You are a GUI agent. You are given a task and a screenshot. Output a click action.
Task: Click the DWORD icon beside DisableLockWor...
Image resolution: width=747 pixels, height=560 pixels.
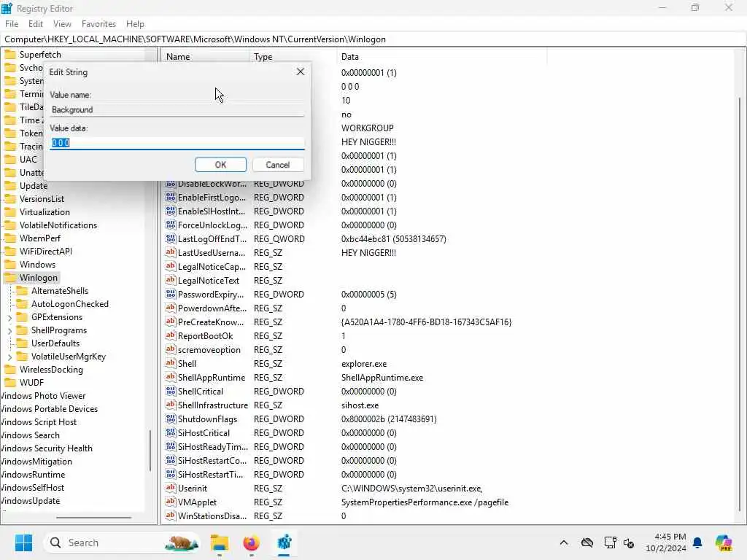[x=170, y=184]
